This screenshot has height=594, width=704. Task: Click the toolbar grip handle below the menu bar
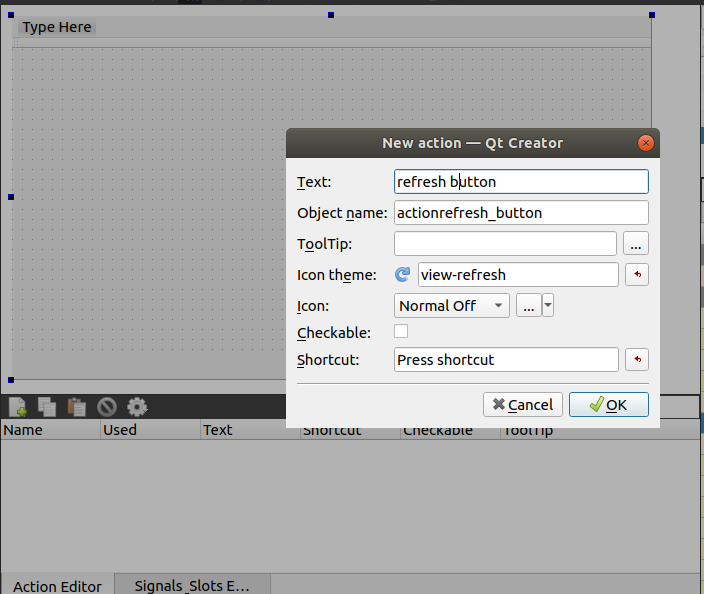16,43
